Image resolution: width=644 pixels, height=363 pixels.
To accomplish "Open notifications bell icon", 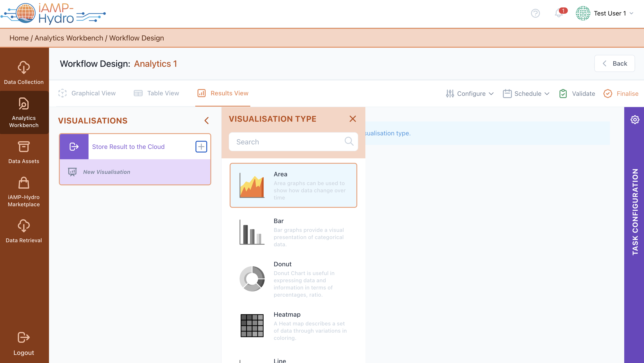I will point(559,13).
